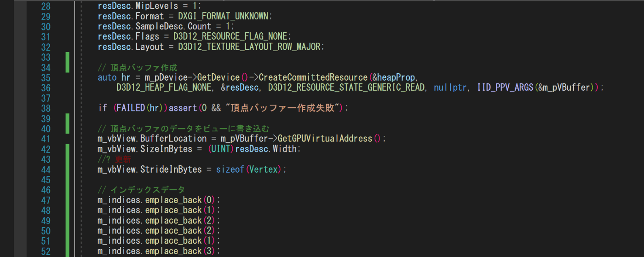Click &heapProp argument on line 35

click(395, 77)
